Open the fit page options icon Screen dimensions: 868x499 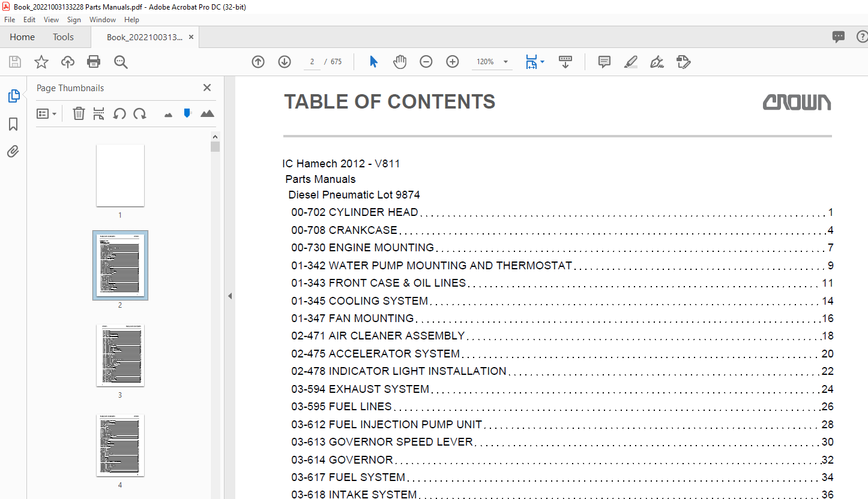[531, 62]
